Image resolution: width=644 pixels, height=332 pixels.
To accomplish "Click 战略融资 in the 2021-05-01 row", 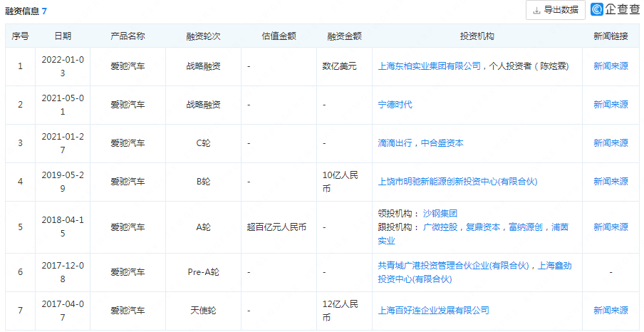I will click(203, 105).
